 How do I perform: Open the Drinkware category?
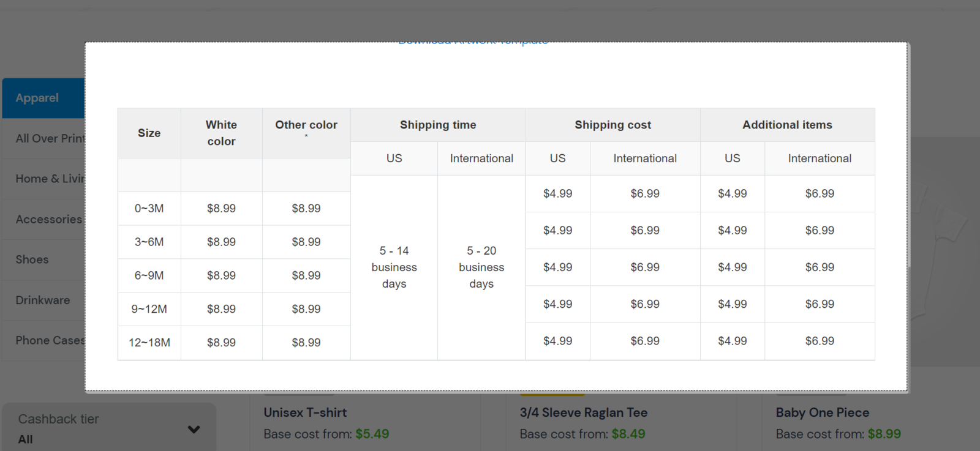click(x=43, y=300)
